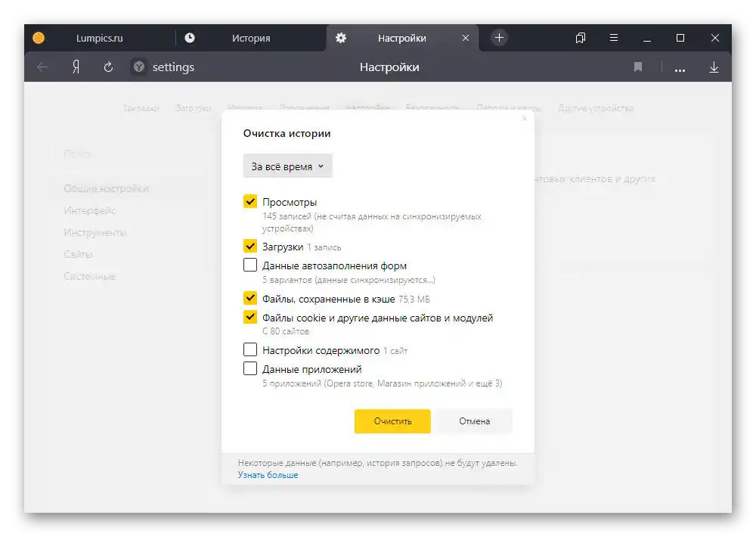Click the 75,3 МБ cache size text
The image size is (756, 537).
(x=414, y=300)
